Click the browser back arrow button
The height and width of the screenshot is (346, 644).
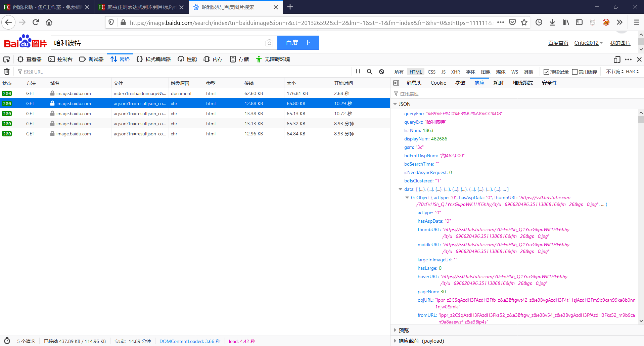8,23
